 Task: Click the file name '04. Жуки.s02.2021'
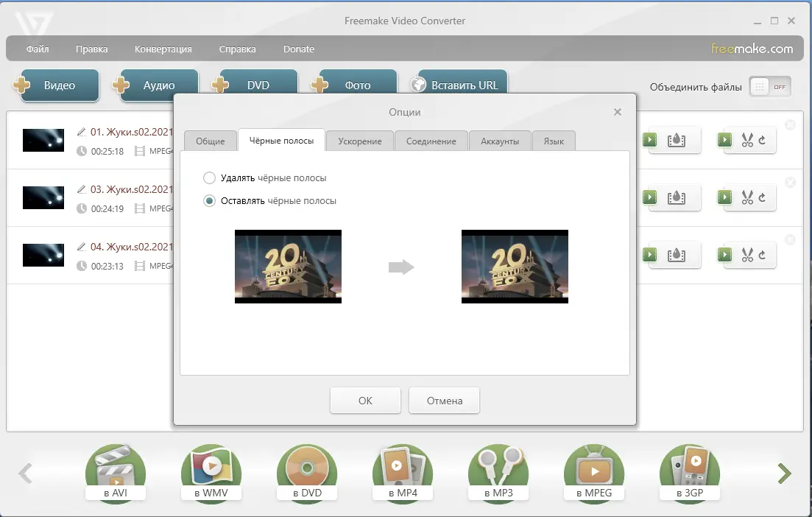click(x=132, y=247)
